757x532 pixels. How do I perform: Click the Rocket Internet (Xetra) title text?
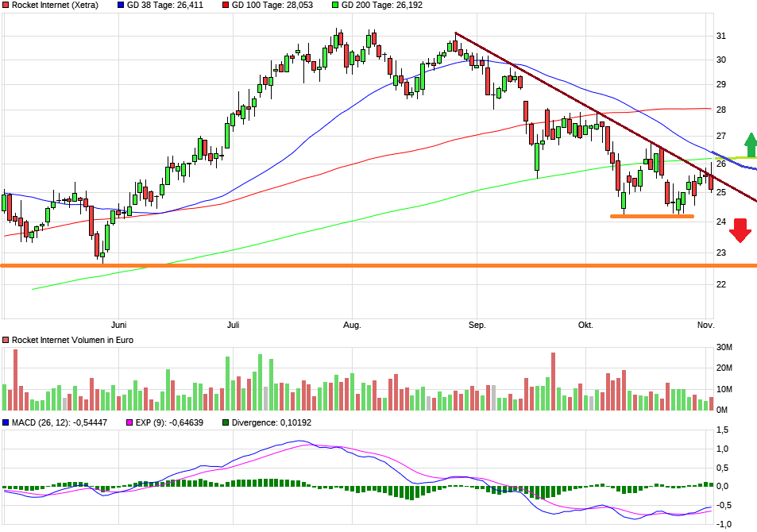coord(56,5)
